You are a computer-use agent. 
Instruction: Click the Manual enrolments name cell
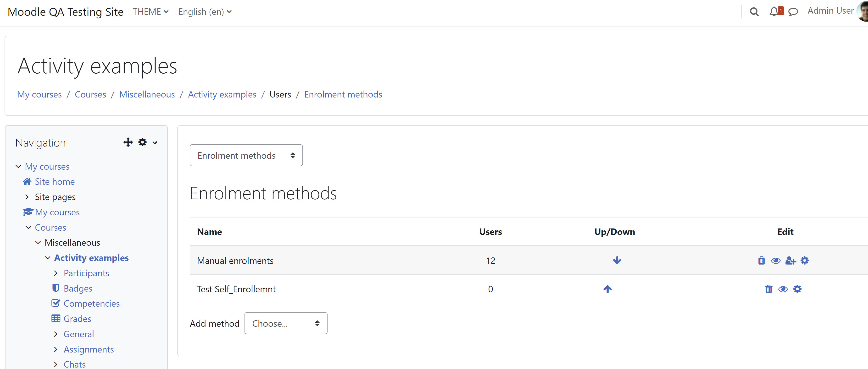tap(235, 260)
